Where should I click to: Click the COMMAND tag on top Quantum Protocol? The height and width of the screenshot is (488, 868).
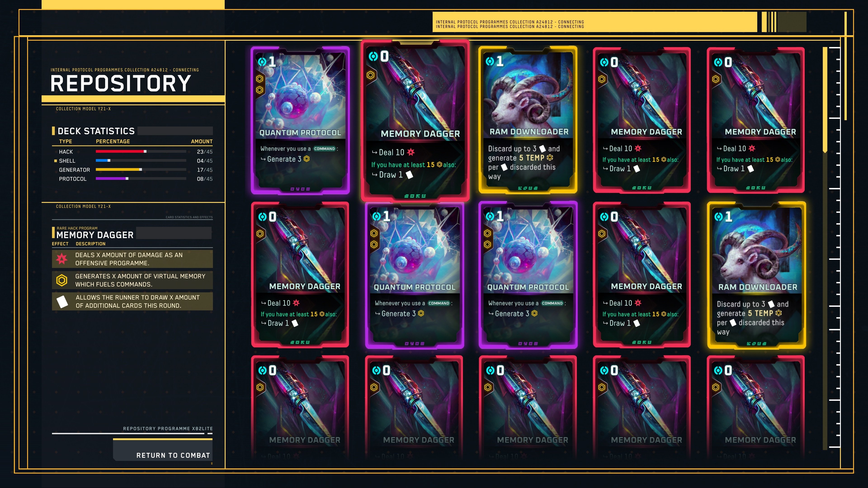(325, 148)
